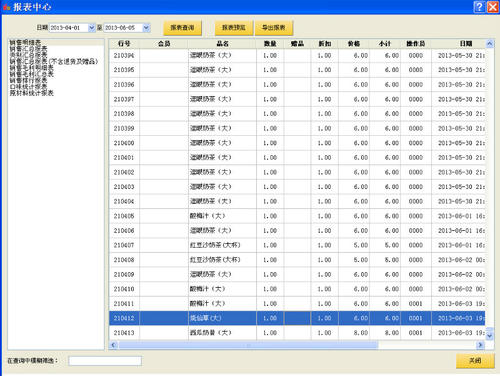Click the horizontal scrollbar left arrow
500x376 pixels.
(x=114, y=345)
